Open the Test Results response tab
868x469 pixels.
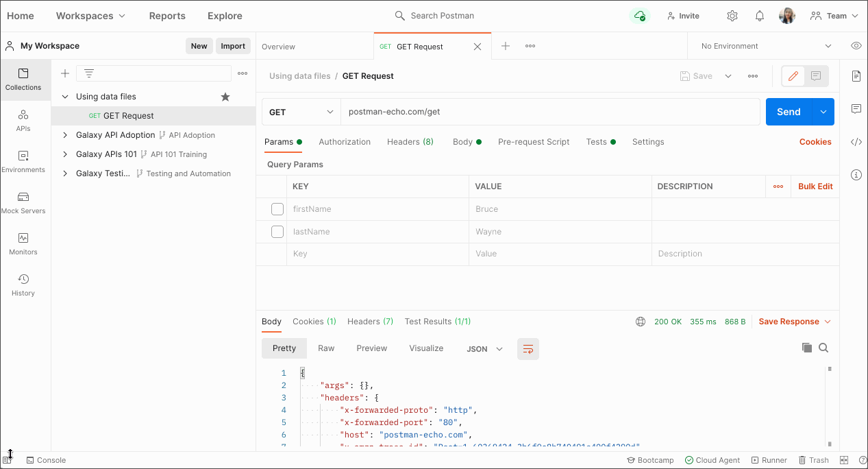pos(438,322)
